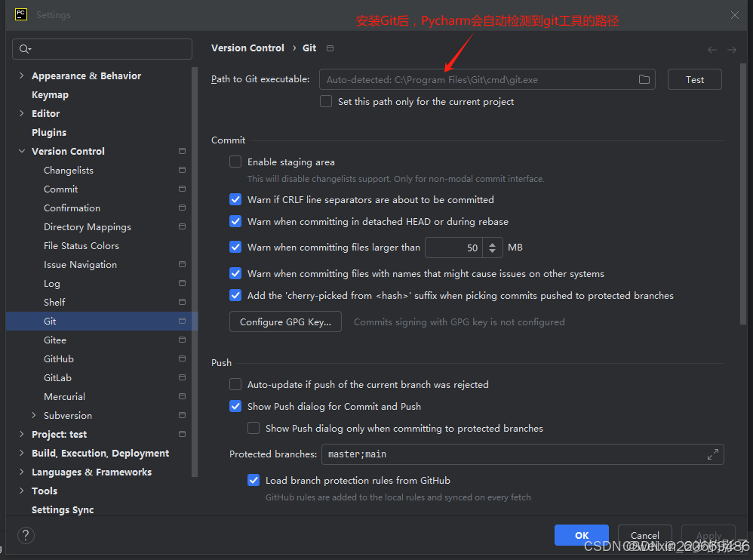Expand Project: test section
Screen dimensions: 753x560
click(22, 434)
